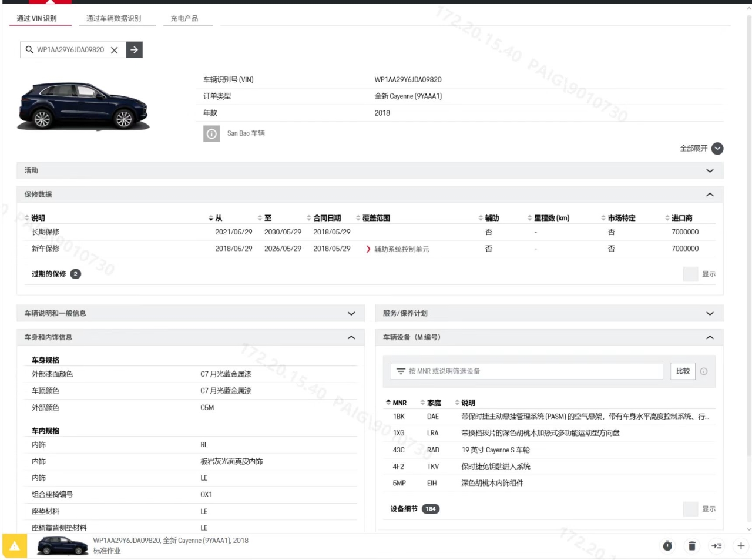
Task: Toggle 显示 for expired warranties (过期的保修)
Action: tap(691, 274)
